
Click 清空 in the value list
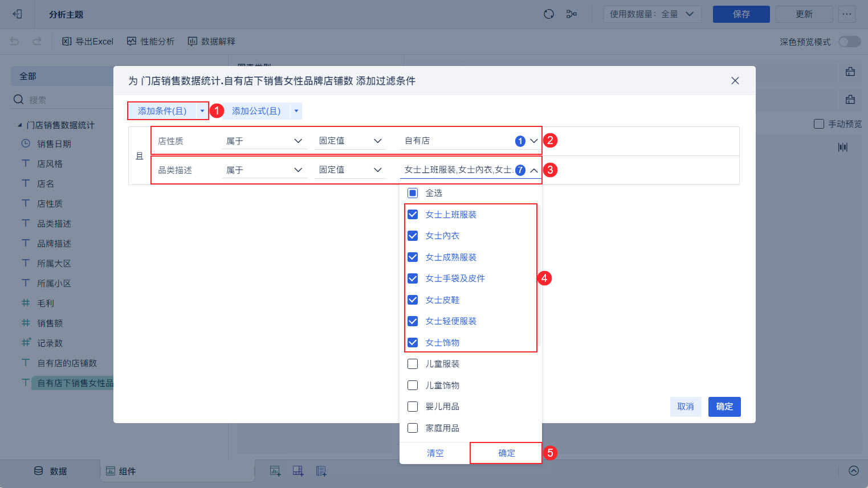tap(435, 453)
